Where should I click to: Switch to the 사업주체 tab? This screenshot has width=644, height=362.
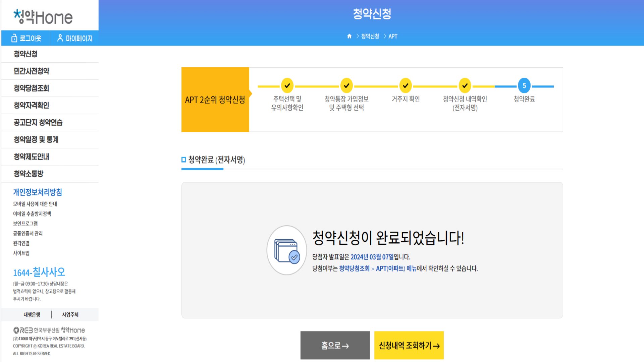coord(70,314)
